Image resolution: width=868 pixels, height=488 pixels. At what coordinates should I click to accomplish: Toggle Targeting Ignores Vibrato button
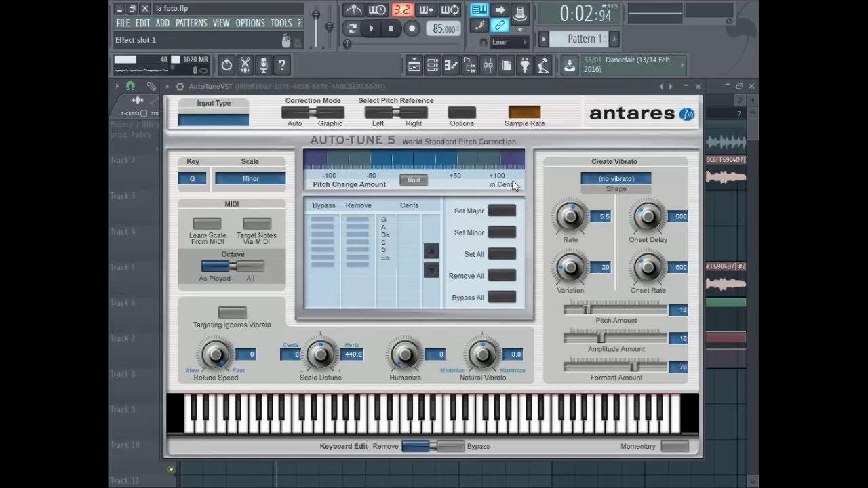(232, 312)
